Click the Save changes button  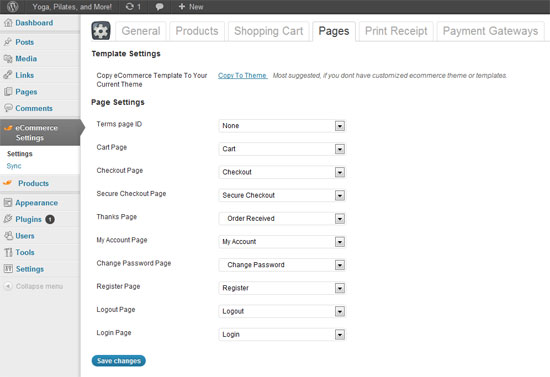click(x=119, y=361)
